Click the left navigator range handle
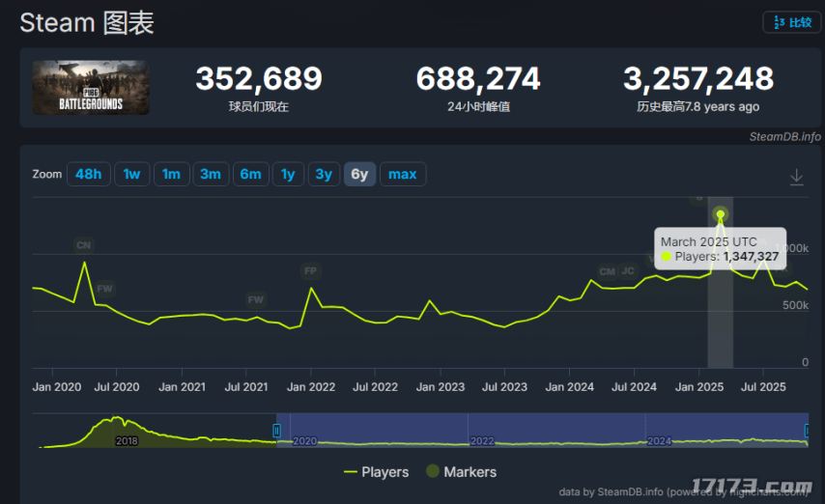The width and height of the screenshot is (825, 504). point(276,431)
